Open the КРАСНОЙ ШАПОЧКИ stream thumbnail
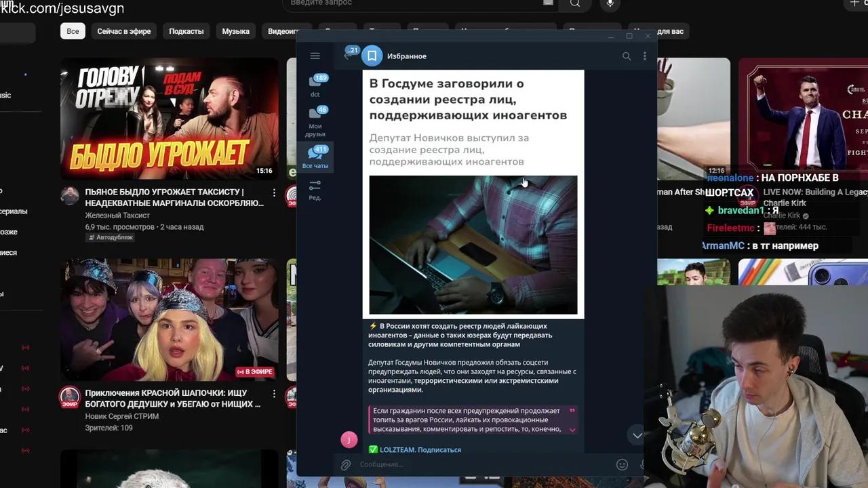This screenshot has width=868, height=488. pyautogui.click(x=170, y=320)
